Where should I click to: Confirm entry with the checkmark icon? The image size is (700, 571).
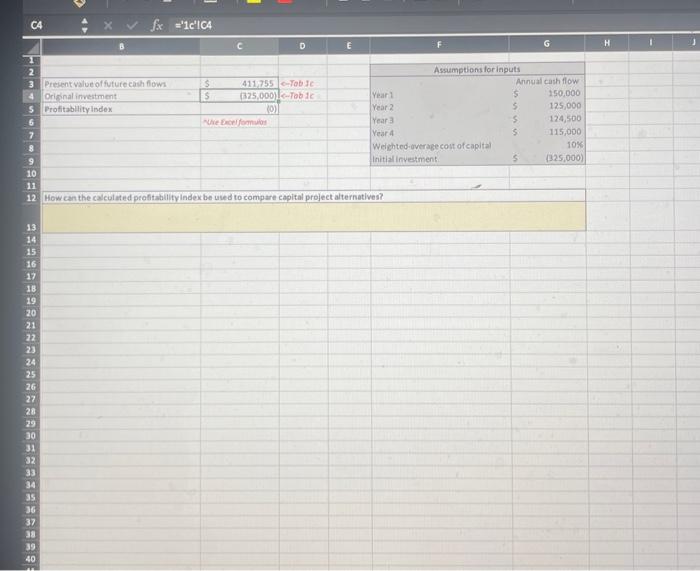pos(132,25)
